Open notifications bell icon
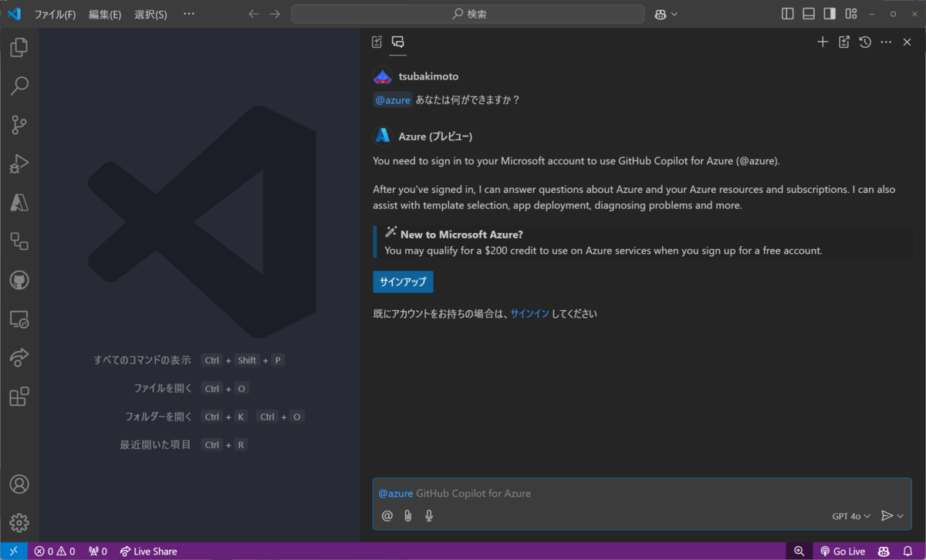The image size is (926, 560). click(x=907, y=552)
